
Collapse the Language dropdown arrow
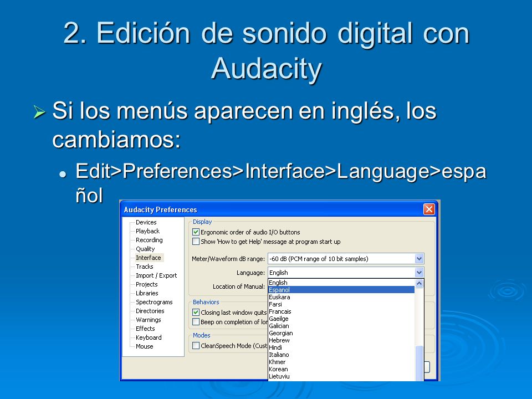419,273
